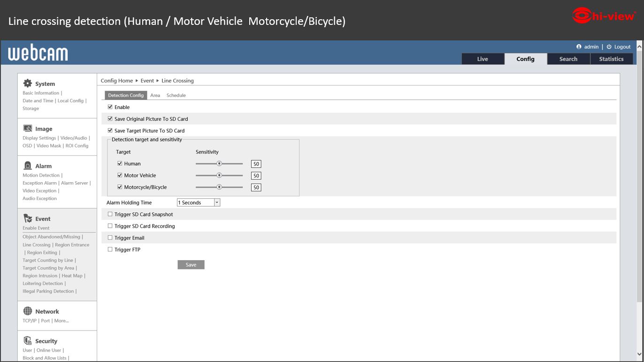
Task: Click the Alarm siren icon
Action: [x=28, y=166]
